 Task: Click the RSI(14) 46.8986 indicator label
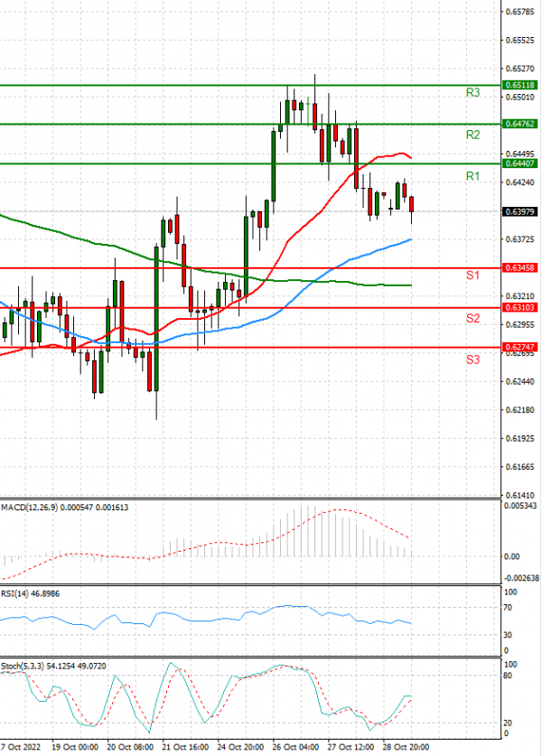tap(31, 593)
